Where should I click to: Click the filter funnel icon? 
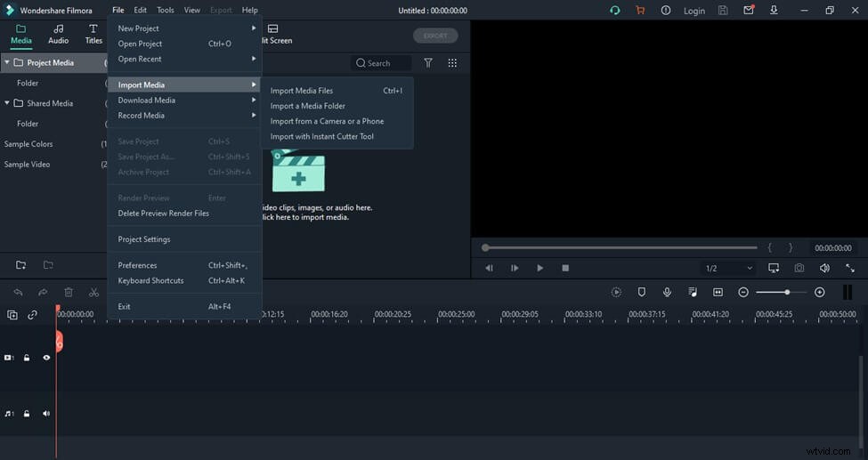[428, 63]
